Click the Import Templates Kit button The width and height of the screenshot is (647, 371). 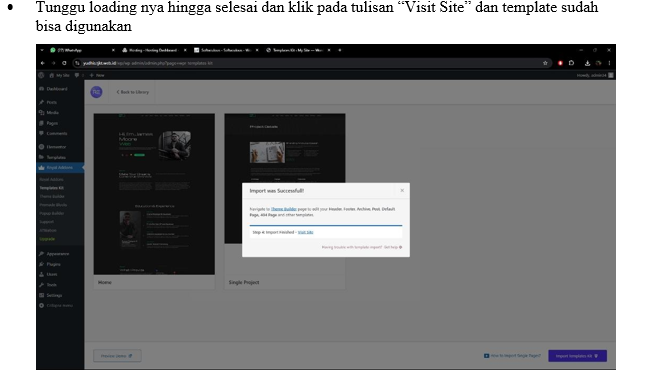[577, 356]
